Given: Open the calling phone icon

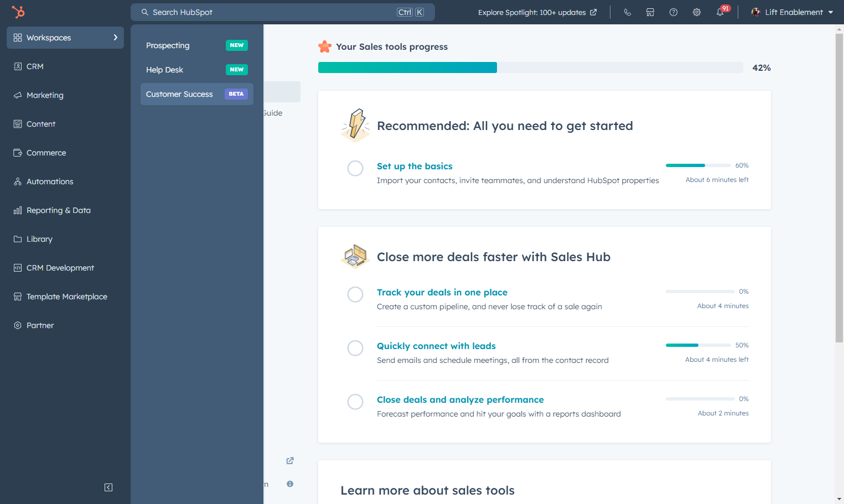Looking at the screenshot, I should 627,12.
